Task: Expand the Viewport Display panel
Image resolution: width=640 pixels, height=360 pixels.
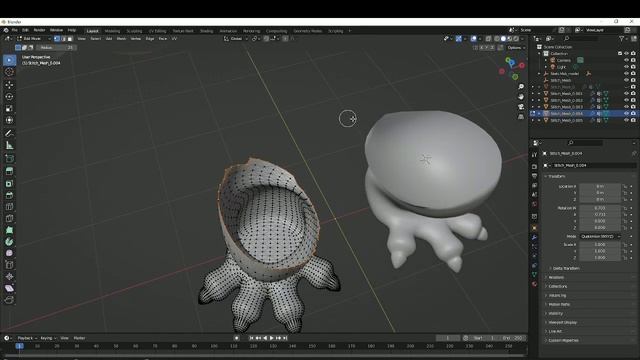Action: (562, 322)
